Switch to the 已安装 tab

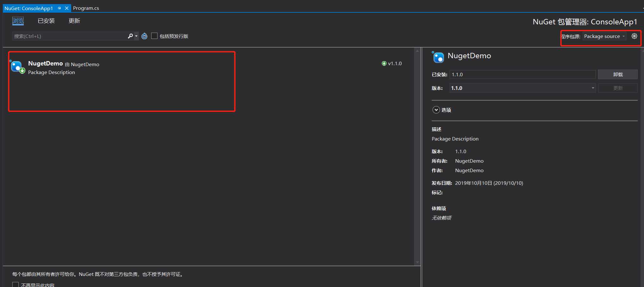pyautogui.click(x=46, y=21)
